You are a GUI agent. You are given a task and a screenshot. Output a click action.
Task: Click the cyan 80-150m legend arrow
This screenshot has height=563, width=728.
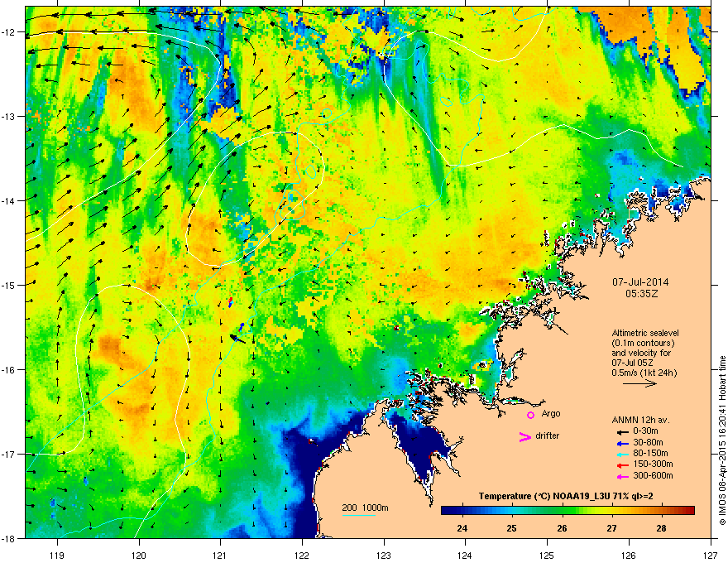coord(623,454)
